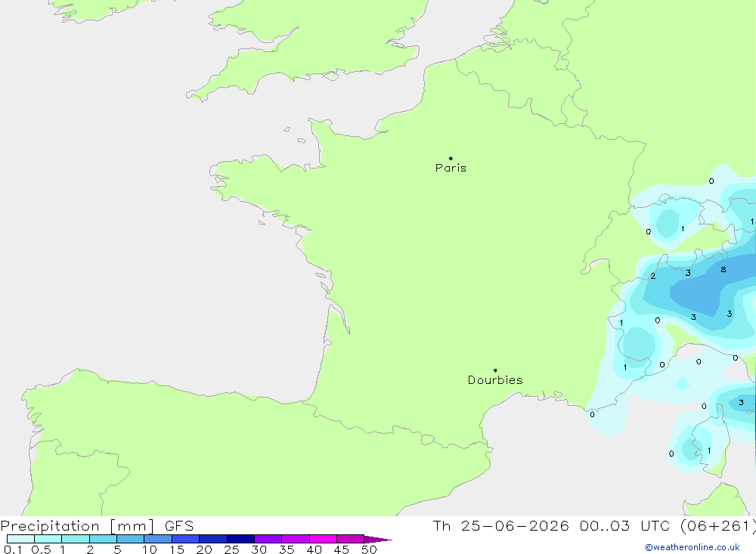Click the 'GFS' model label
The width and height of the screenshot is (756, 554).
click(x=179, y=526)
